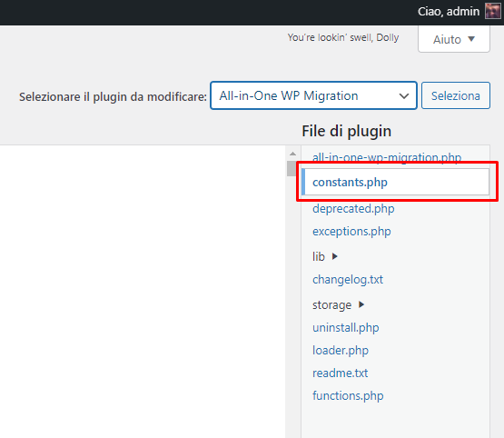
Task: Open all-in-one-wp-migration.php file
Action: tap(387, 157)
